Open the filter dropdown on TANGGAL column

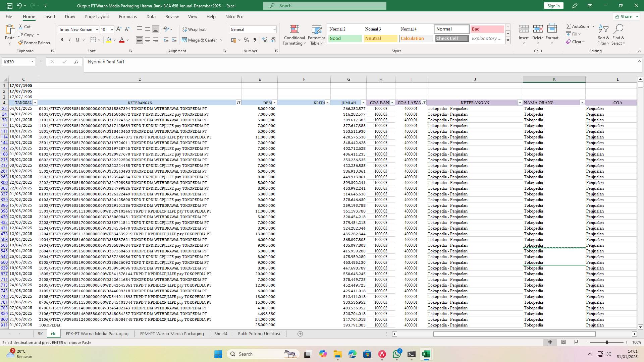(36, 103)
